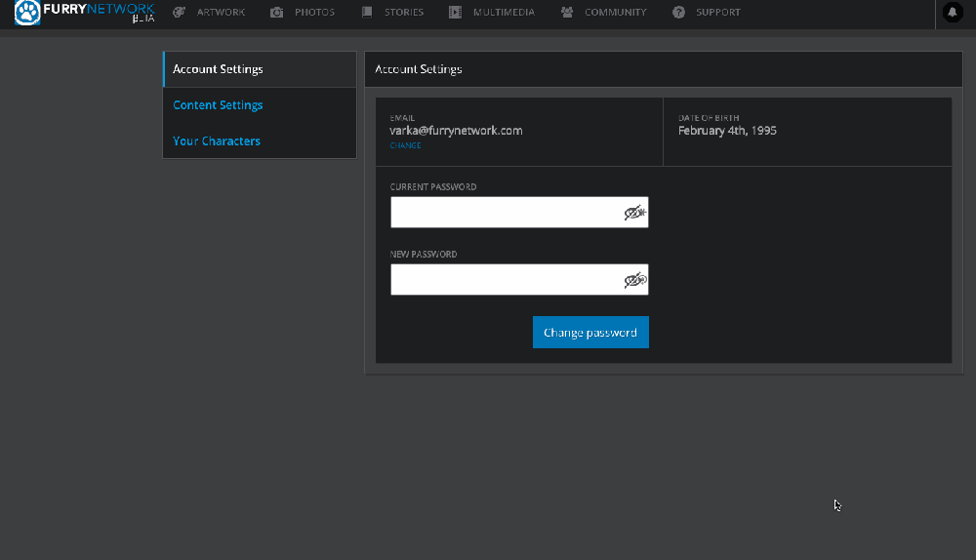
Task: Click the Multimedia film icon
Action: coord(456,13)
